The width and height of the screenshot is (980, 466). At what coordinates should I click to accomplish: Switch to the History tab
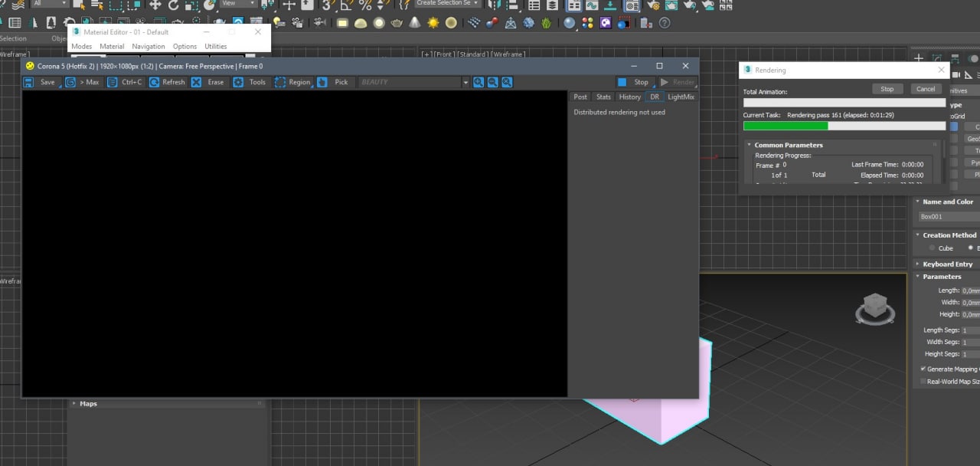[x=629, y=97]
